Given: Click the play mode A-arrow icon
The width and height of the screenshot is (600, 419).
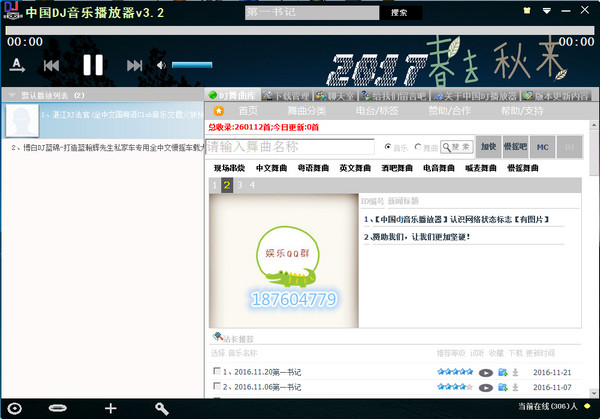Looking at the screenshot, I should point(17,65).
